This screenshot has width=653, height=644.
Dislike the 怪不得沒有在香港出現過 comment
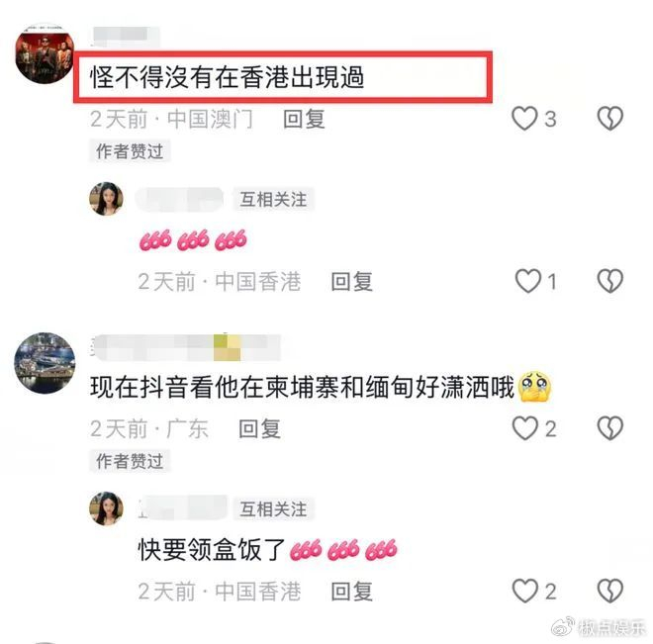(x=610, y=119)
